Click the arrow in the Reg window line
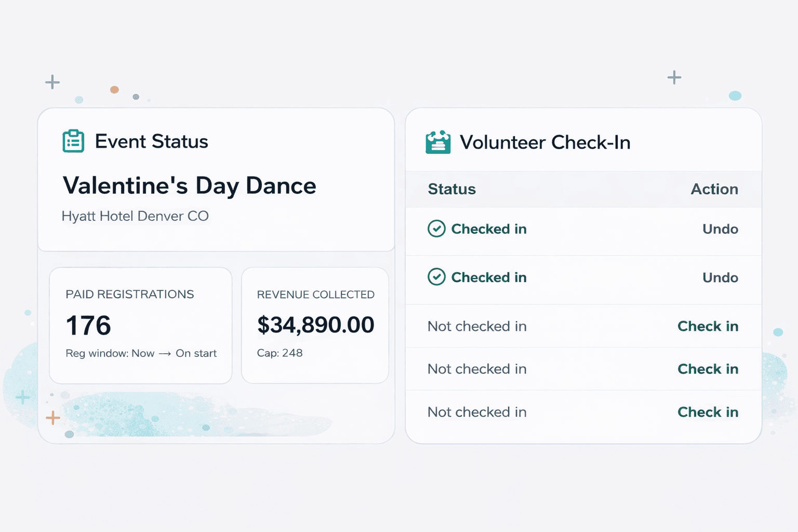The height and width of the screenshot is (532, 798). pos(165,354)
